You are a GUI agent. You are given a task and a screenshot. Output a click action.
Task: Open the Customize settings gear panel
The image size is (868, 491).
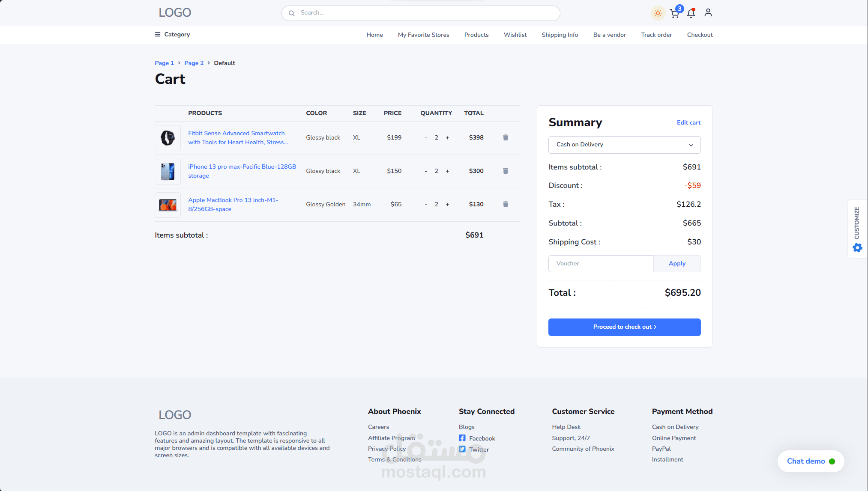pos(857,247)
